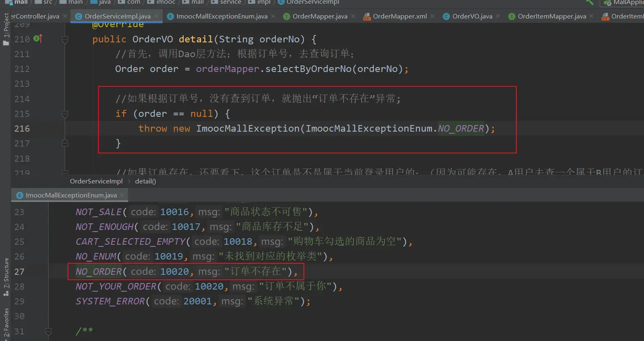The width and height of the screenshot is (644, 341).
Task: Collapse the fold marker at line 217
Action: coord(65,143)
